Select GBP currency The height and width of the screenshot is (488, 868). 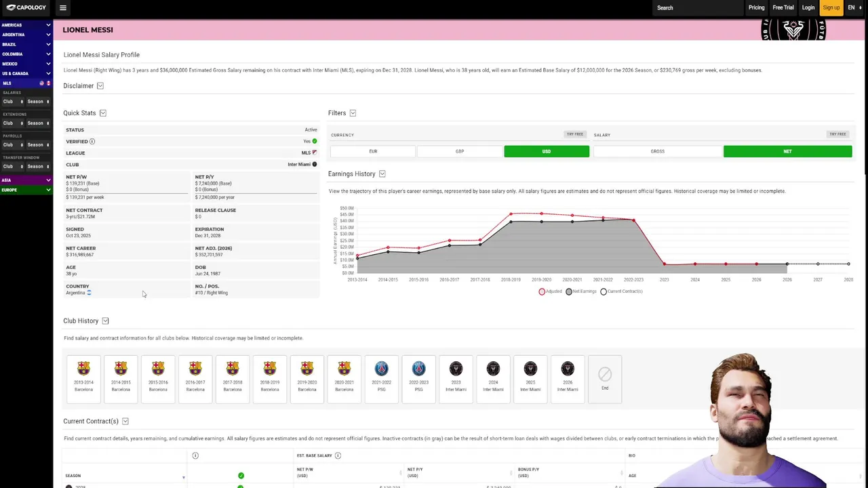460,151
